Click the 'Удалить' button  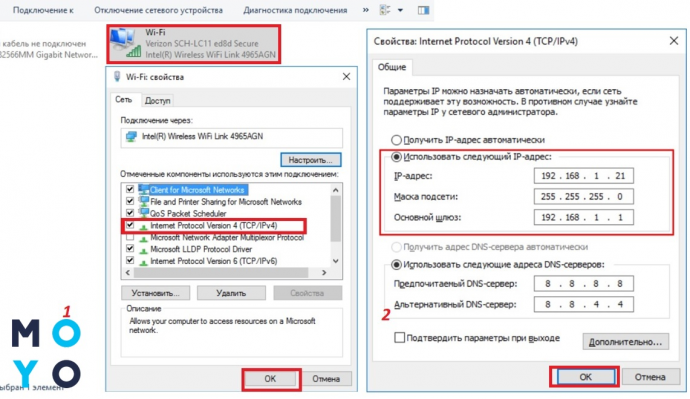231,293
